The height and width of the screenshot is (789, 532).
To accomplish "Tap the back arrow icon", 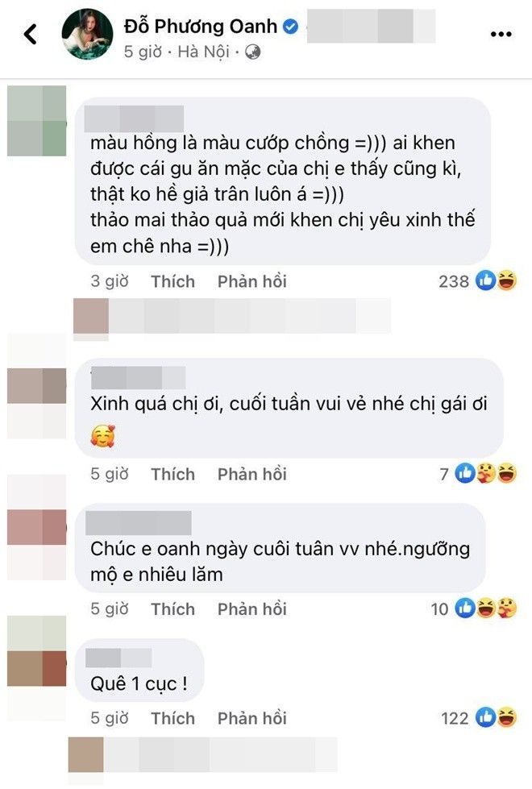I will coord(30,34).
